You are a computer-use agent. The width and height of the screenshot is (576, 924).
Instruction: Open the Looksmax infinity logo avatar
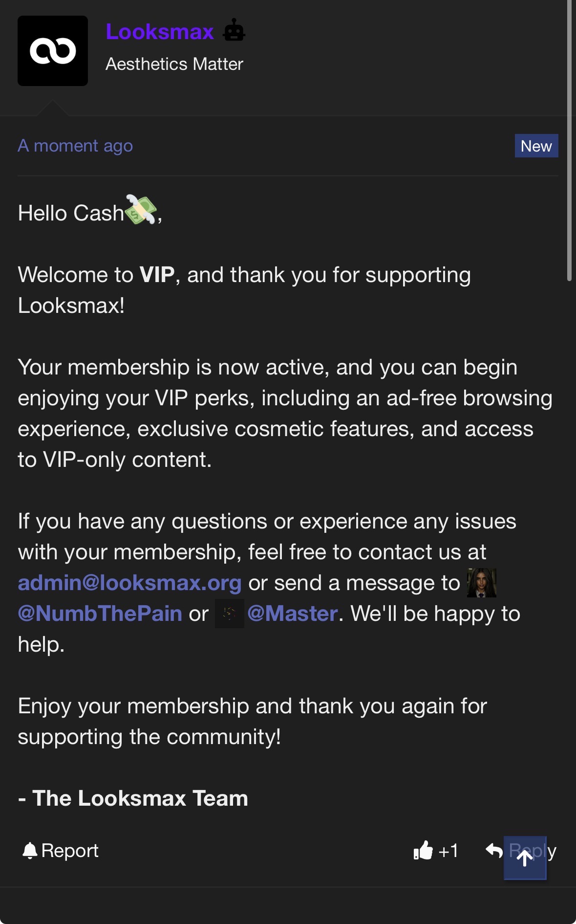[x=53, y=51]
